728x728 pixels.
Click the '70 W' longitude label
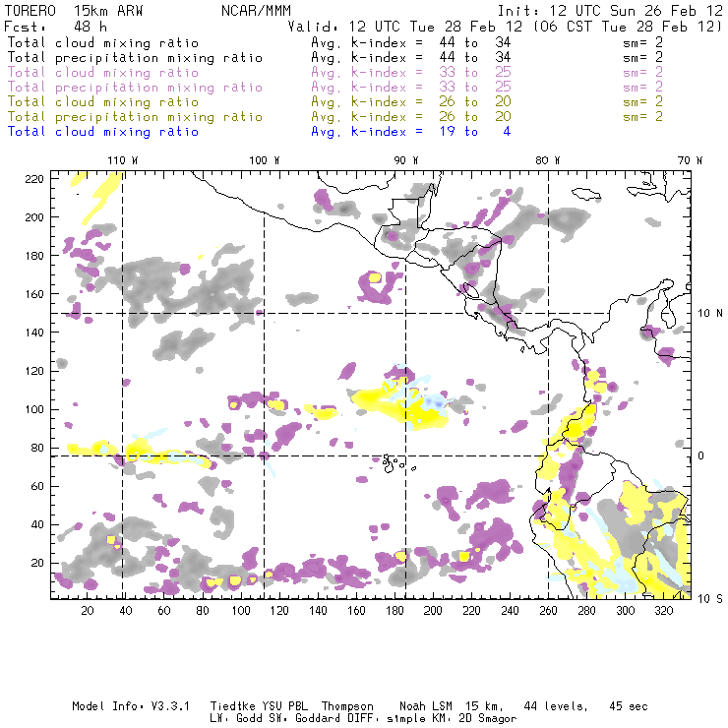pos(690,160)
